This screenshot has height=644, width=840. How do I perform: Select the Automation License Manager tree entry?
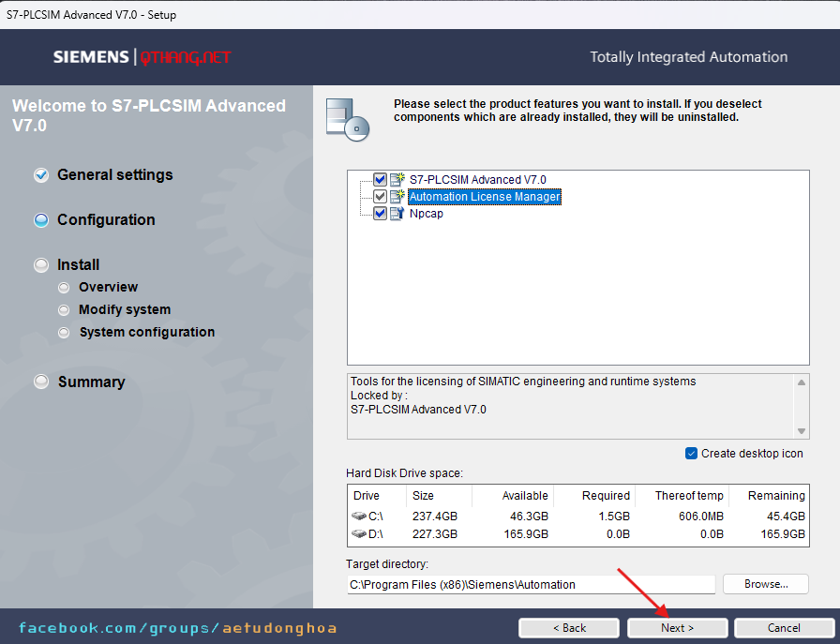(484, 197)
